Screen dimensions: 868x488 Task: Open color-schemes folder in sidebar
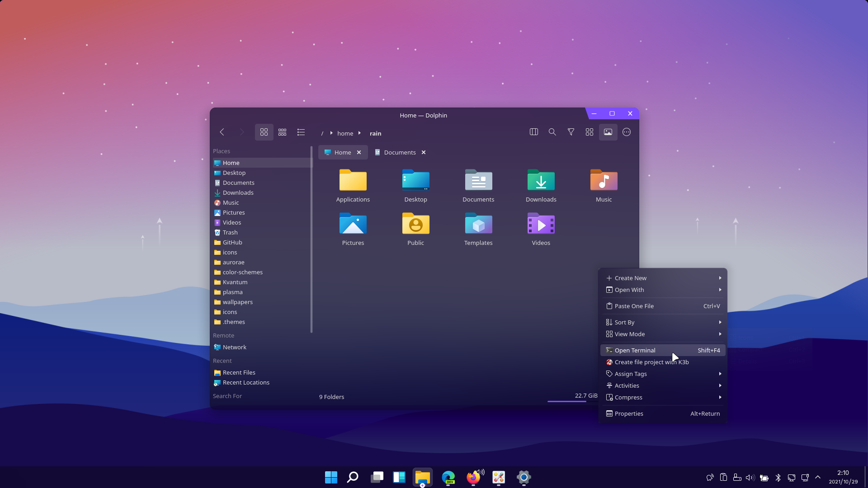[261, 272]
